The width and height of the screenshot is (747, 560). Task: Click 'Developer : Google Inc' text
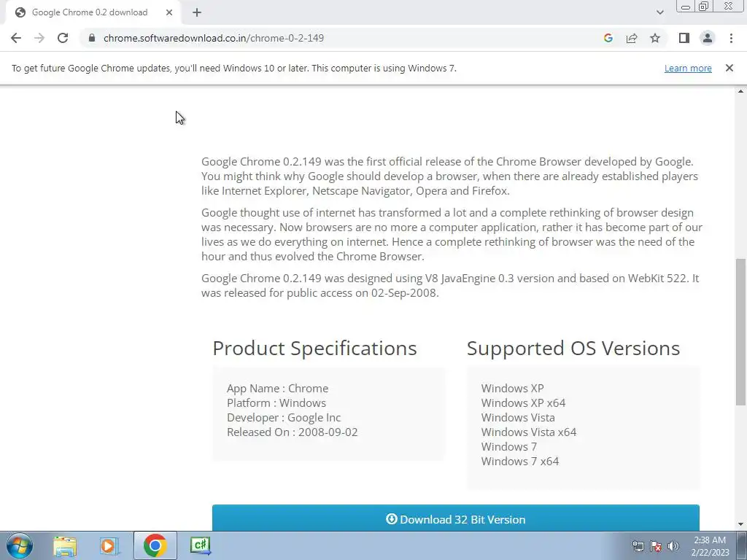point(284,418)
